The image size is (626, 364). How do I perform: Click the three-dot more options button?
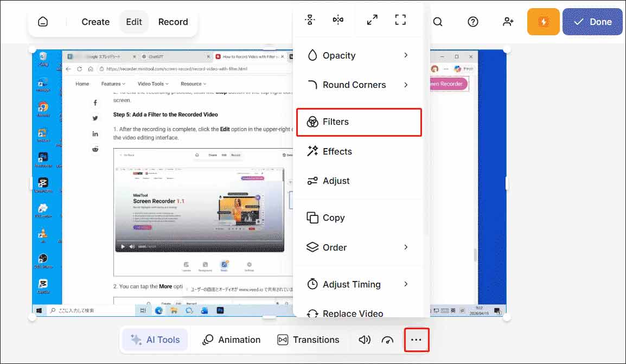[x=417, y=340]
